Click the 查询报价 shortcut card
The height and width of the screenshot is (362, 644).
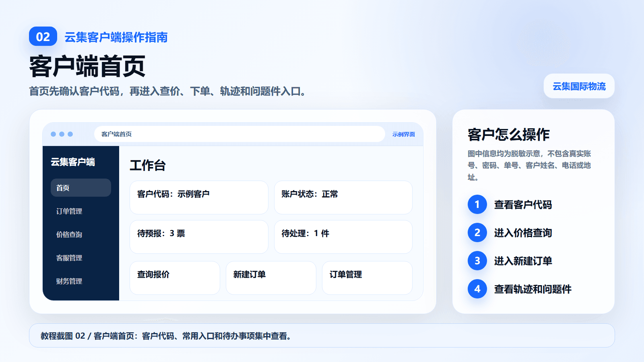point(175,278)
